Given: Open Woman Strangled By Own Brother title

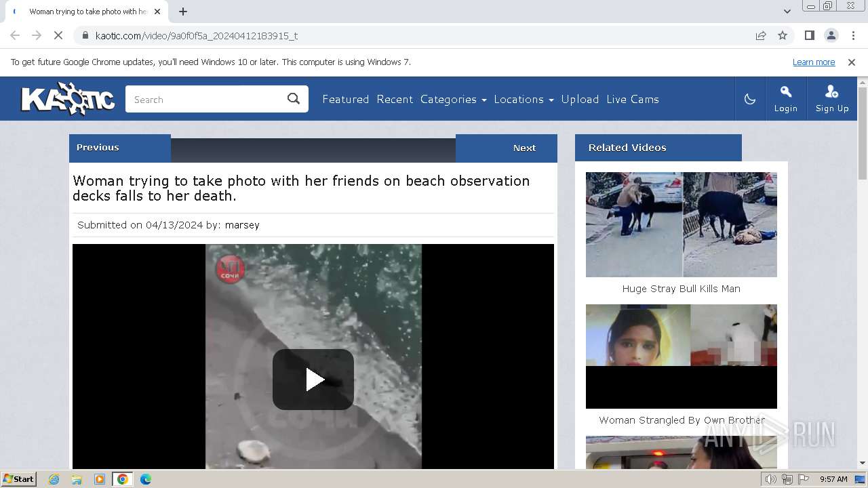Looking at the screenshot, I should pyautogui.click(x=682, y=420).
